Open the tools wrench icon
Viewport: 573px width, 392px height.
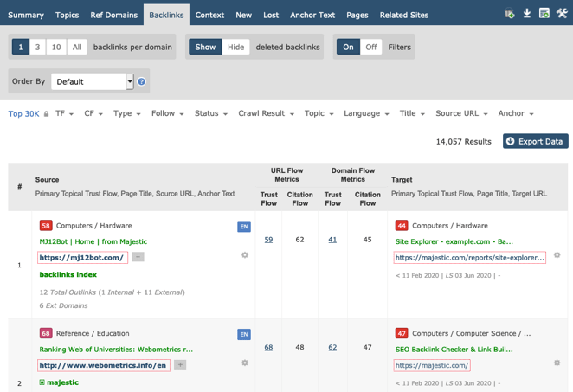(x=562, y=14)
